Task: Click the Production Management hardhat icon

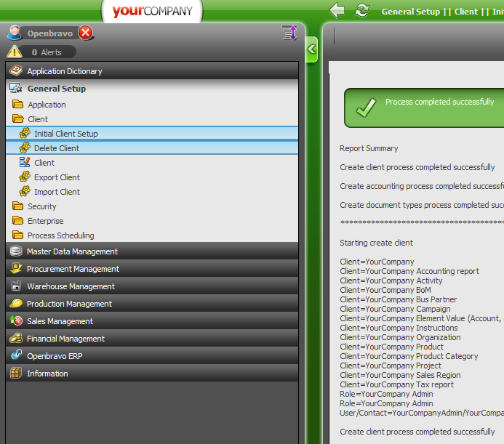Action: [x=16, y=303]
